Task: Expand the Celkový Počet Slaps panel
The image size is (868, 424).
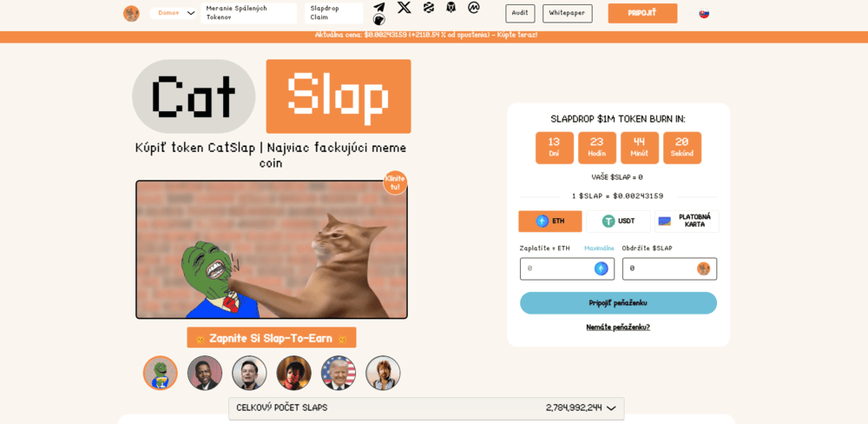Action: 426,408
